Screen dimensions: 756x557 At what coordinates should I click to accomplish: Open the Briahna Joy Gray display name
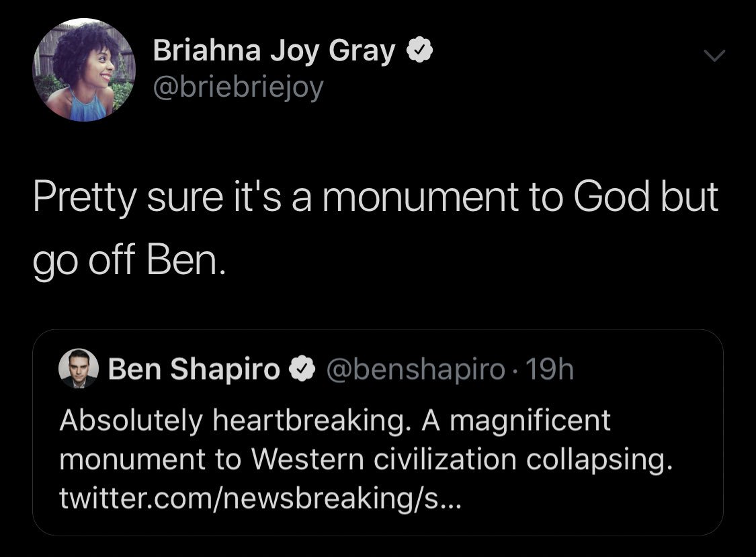[274, 52]
